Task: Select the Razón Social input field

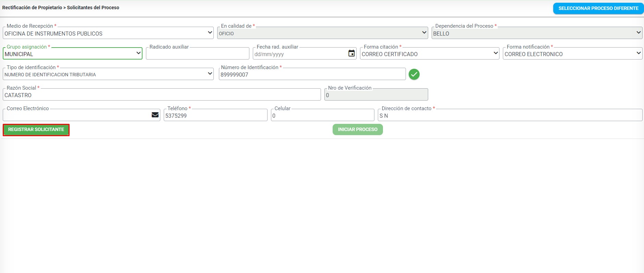Action: (x=161, y=95)
